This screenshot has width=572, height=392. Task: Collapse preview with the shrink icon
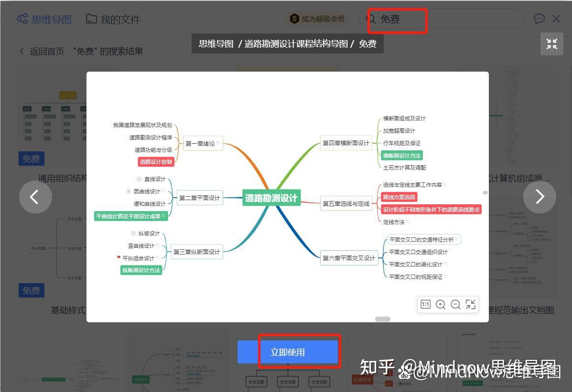551,44
